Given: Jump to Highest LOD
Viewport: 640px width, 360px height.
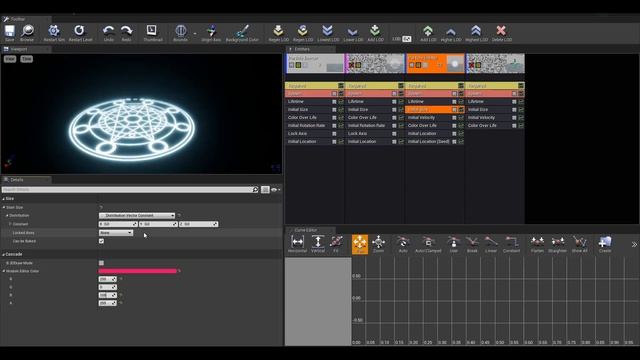Looking at the screenshot, I should point(476,33).
